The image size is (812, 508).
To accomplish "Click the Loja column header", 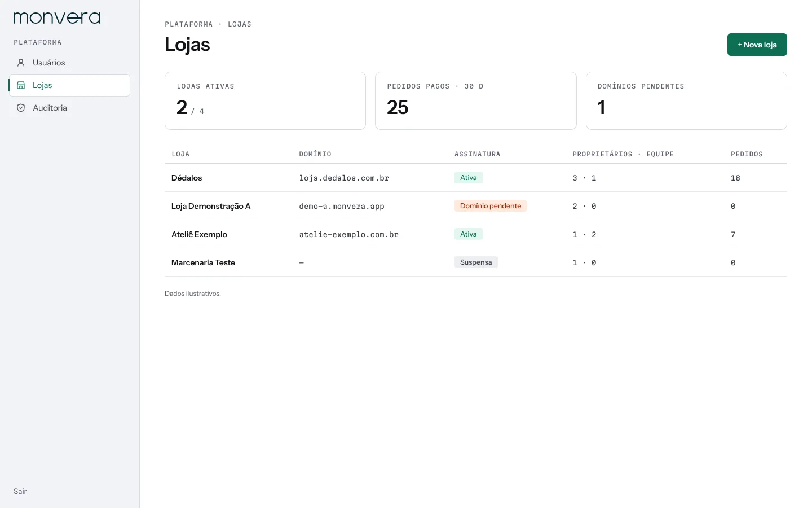I will tap(180, 154).
